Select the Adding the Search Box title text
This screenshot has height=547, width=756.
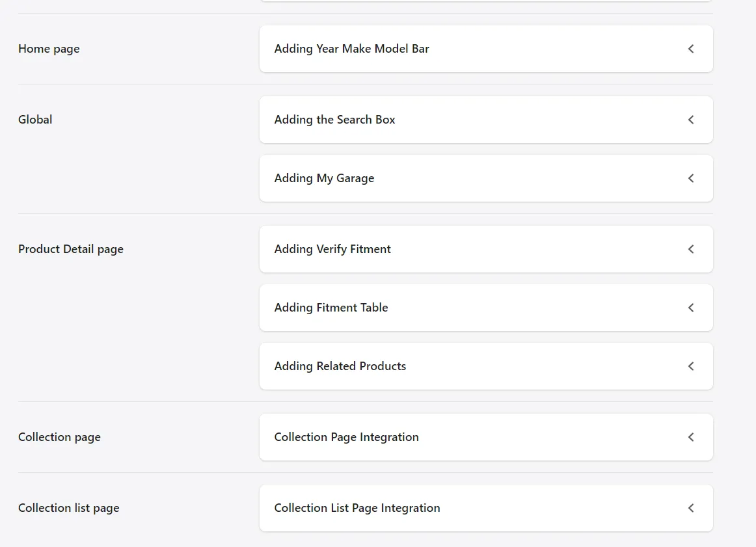click(x=334, y=120)
